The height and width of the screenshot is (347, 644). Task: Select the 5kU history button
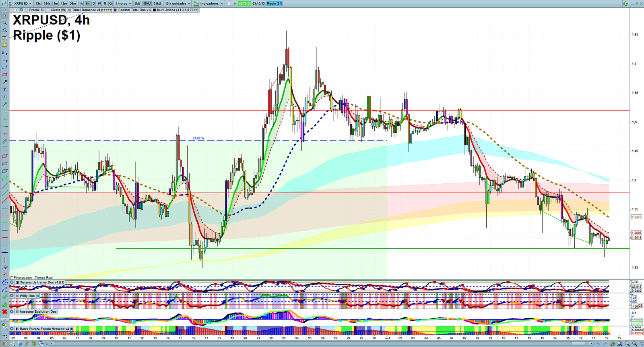point(137,4)
